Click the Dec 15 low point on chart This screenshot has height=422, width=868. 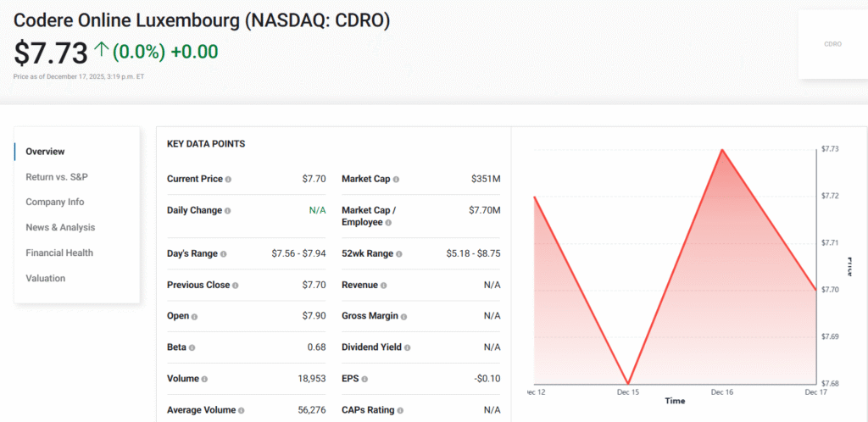pos(627,383)
